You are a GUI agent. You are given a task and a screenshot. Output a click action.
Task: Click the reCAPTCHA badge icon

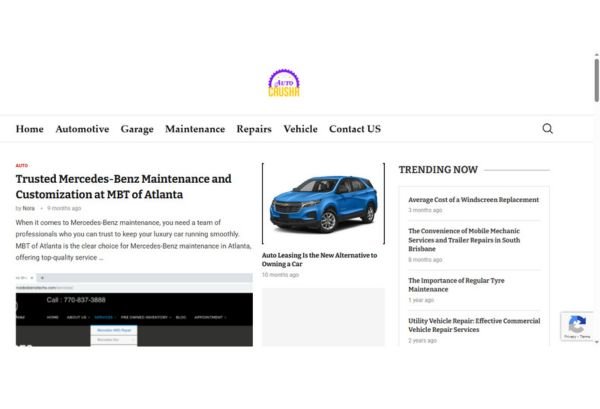(x=577, y=326)
